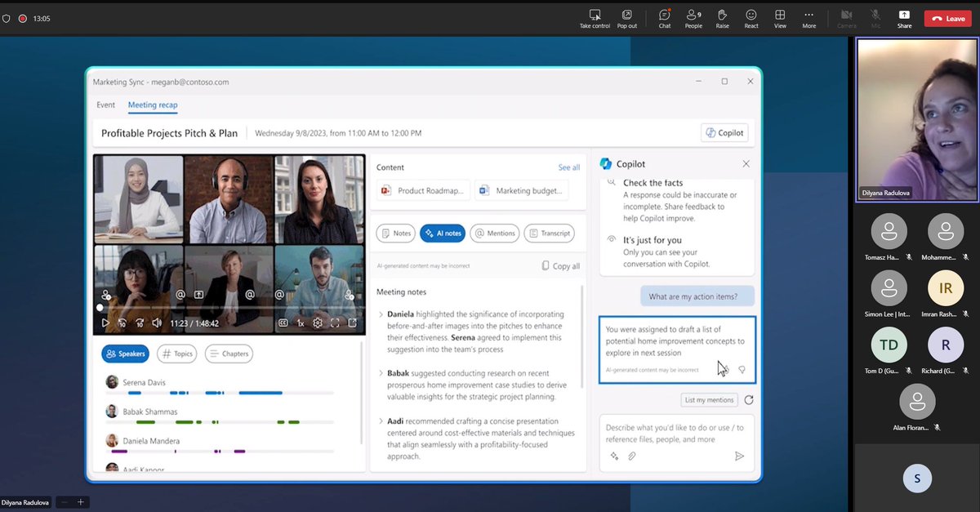Open the meeting Chat panel
980x512 pixels.
tap(665, 18)
